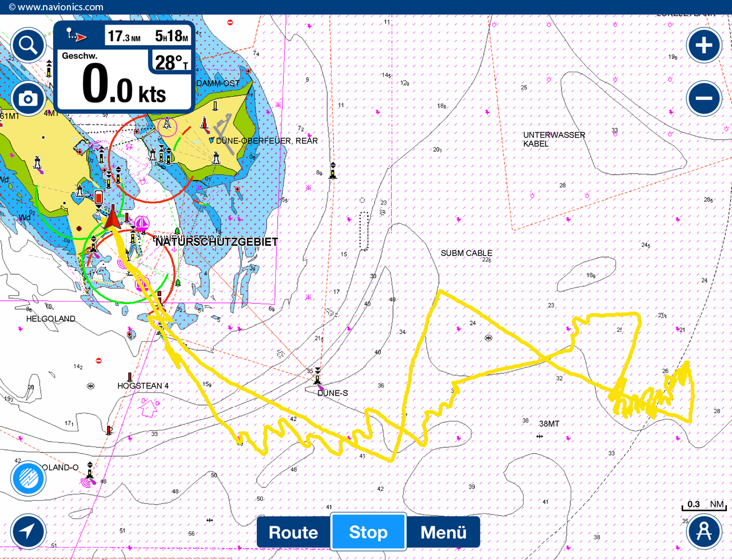This screenshot has height=560, width=732.
Task: Stop track recording
Action: pyautogui.click(x=368, y=532)
